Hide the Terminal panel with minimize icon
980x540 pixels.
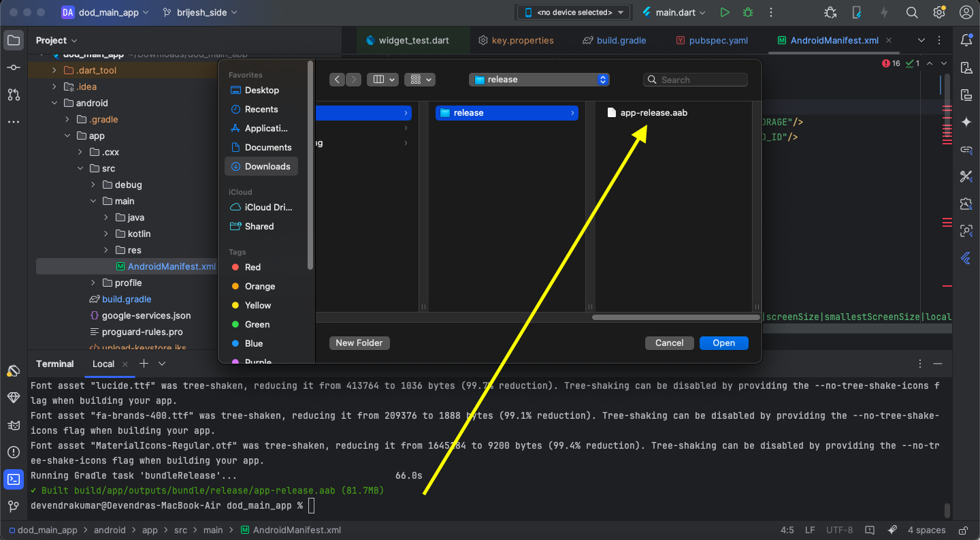938,364
